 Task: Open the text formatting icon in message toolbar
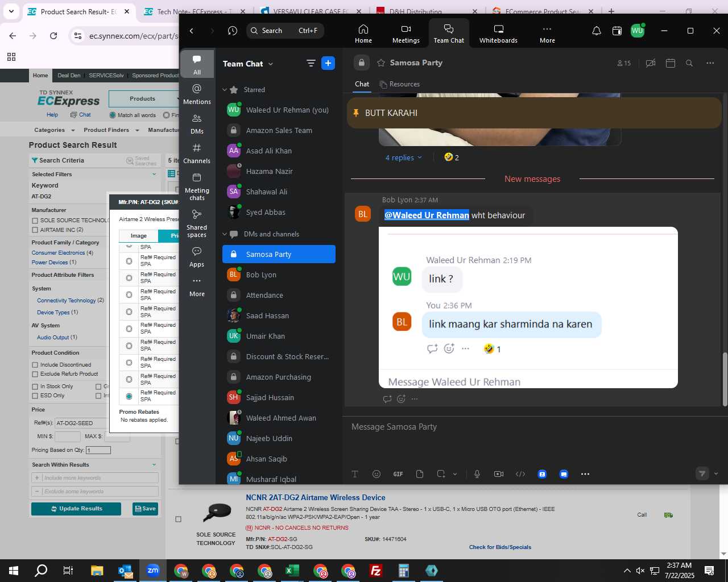[x=355, y=474]
